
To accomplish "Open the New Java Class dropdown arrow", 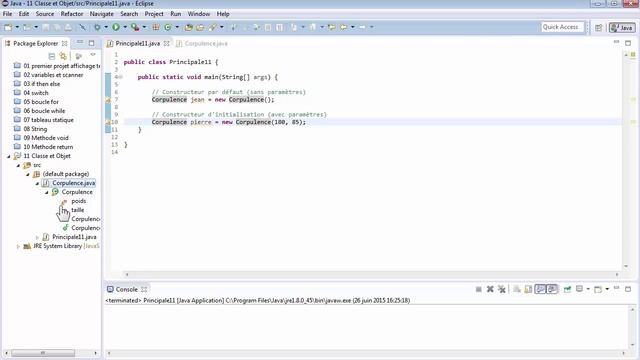I will point(177,27).
